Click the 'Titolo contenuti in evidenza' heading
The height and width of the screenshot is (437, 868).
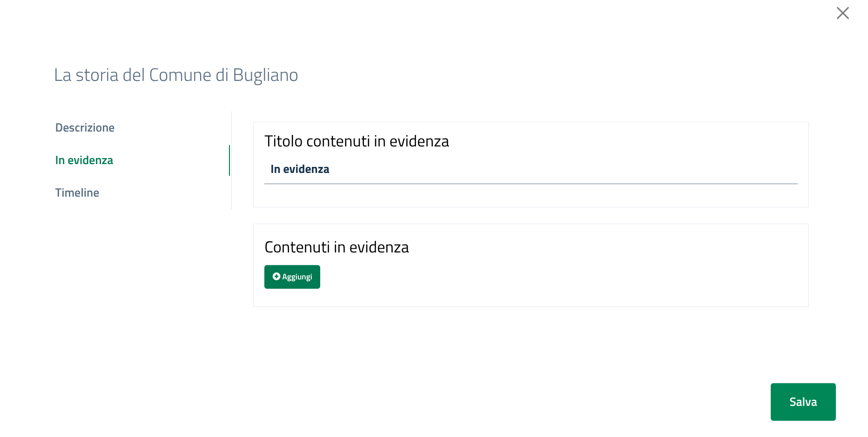(x=357, y=141)
